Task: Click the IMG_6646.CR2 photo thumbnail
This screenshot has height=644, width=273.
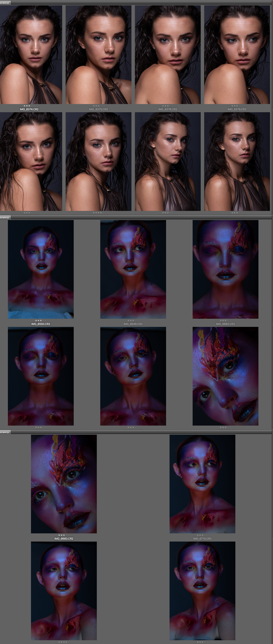Action: [133, 269]
